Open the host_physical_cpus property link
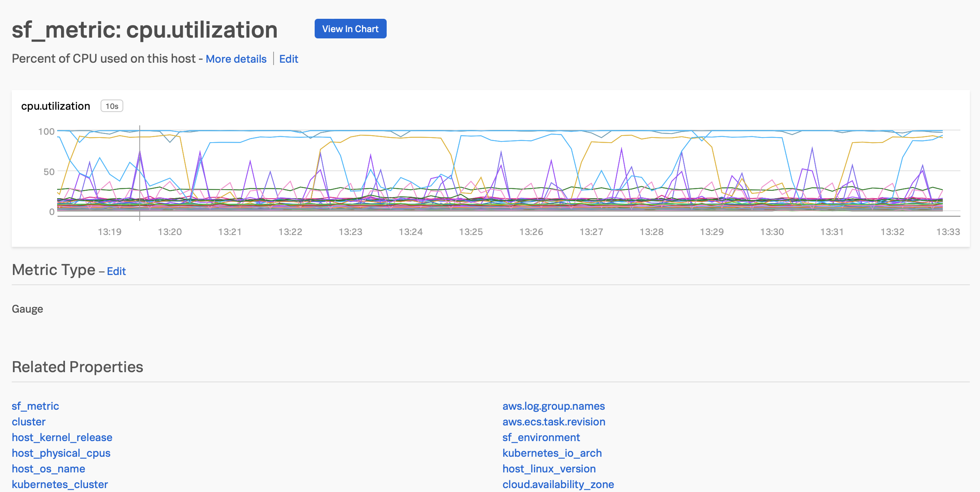This screenshot has width=980, height=492. coord(61,453)
